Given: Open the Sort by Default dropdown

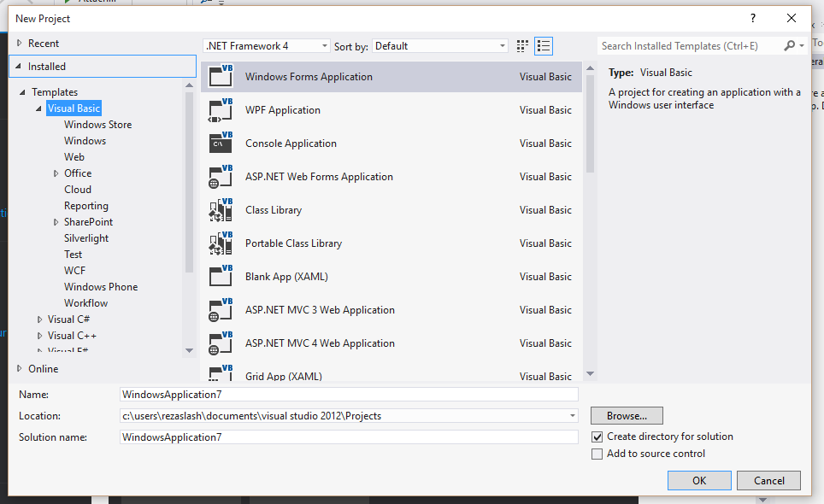Looking at the screenshot, I should coord(440,46).
